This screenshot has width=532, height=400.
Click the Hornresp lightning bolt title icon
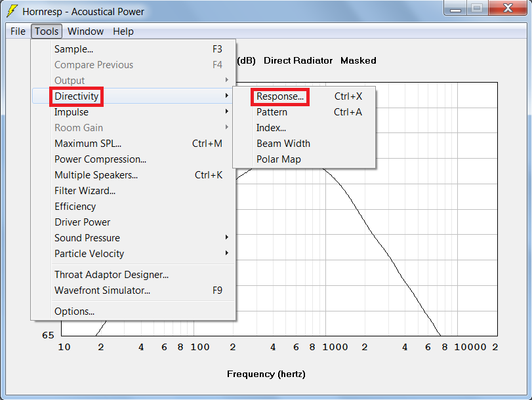[12, 11]
